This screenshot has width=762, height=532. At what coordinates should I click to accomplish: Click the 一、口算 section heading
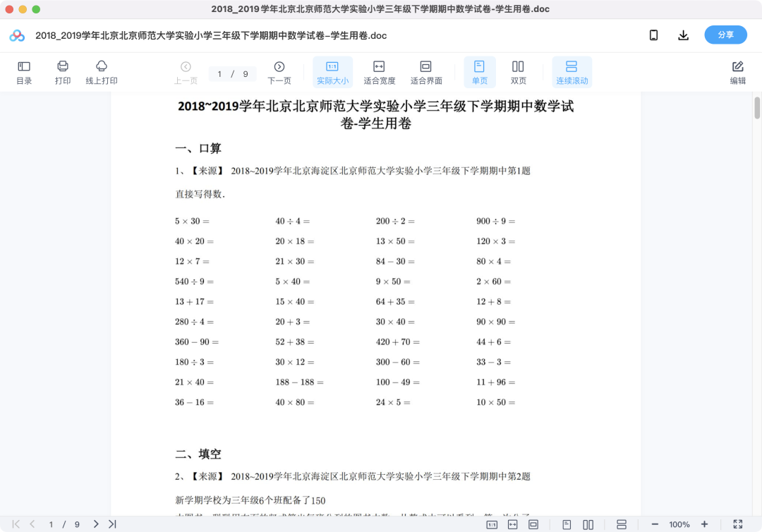tap(198, 148)
